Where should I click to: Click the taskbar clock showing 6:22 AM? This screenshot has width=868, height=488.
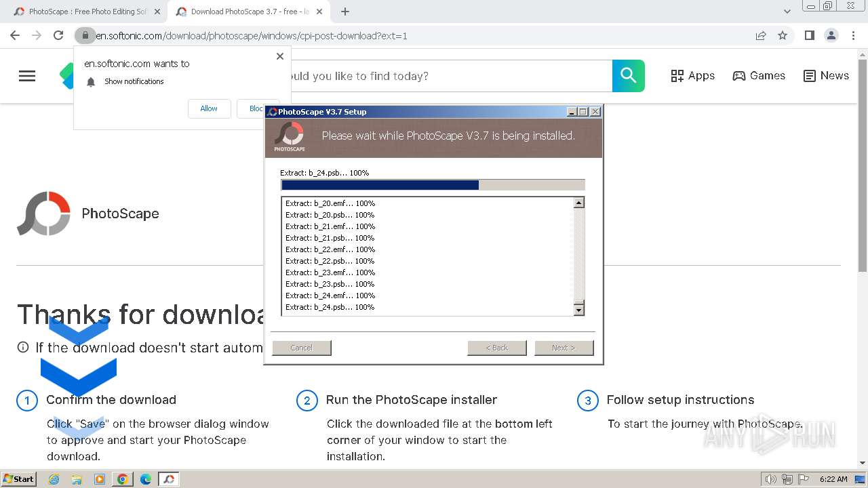click(x=833, y=479)
